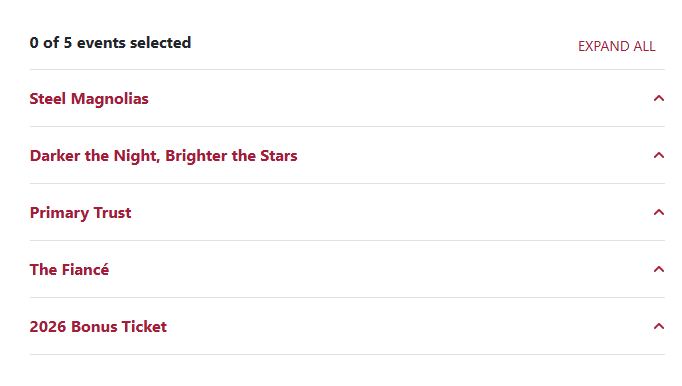Click EXPAND ALL to open every event
The image size is (682, 386).
616,46
